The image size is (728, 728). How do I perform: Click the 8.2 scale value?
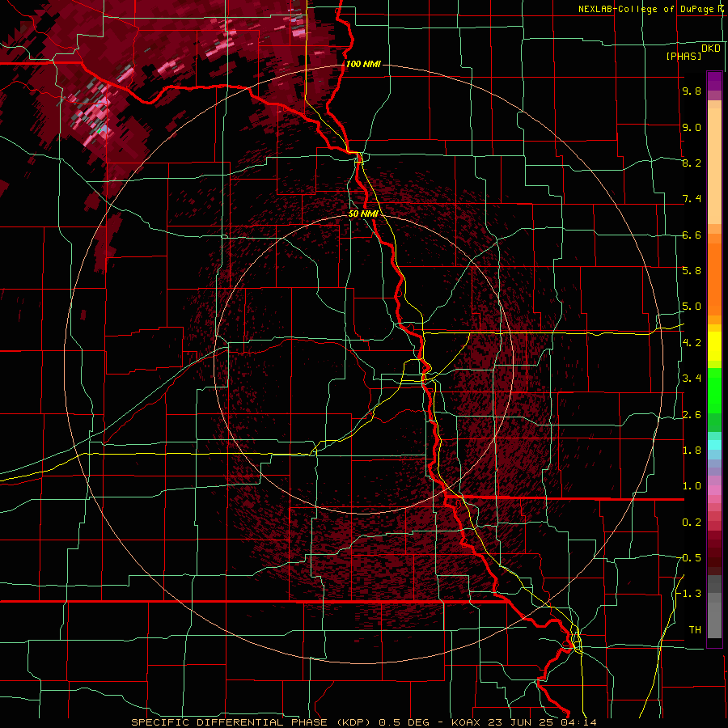pos(692,163)
